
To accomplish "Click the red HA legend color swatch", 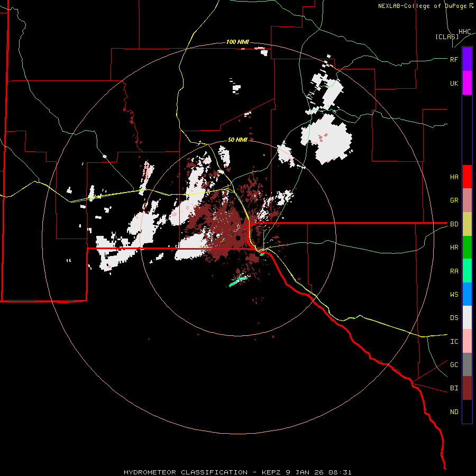I will pos(467,177).
